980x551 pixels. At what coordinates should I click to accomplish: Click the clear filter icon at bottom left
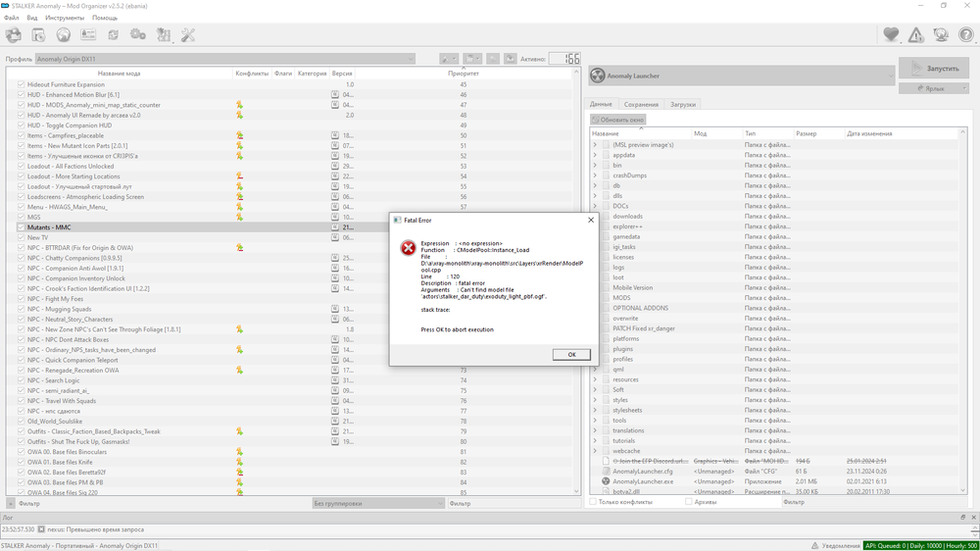click(x=11, y=504)
